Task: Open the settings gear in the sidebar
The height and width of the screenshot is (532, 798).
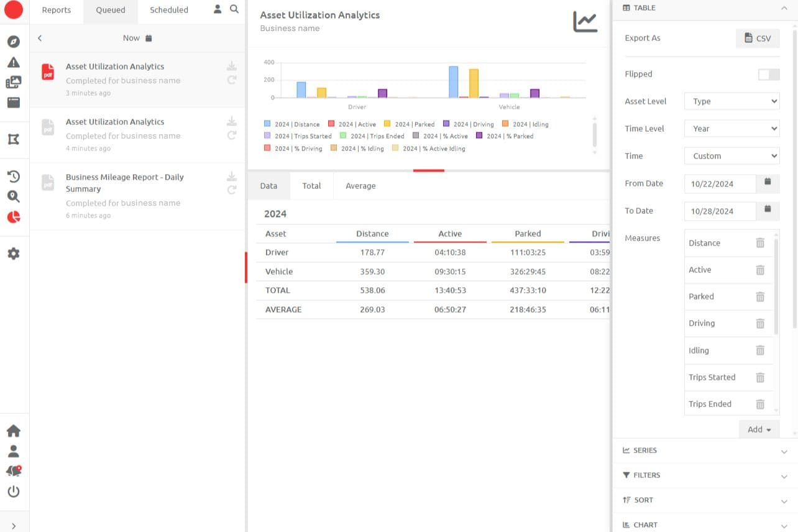Action: click(13, 254)
